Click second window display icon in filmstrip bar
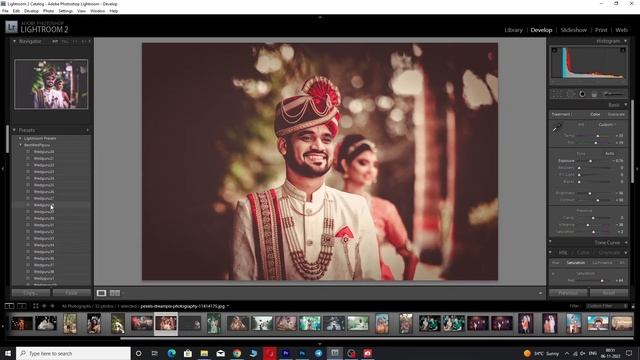This screenshot has height=360, width=640. [x=22, y=306]
